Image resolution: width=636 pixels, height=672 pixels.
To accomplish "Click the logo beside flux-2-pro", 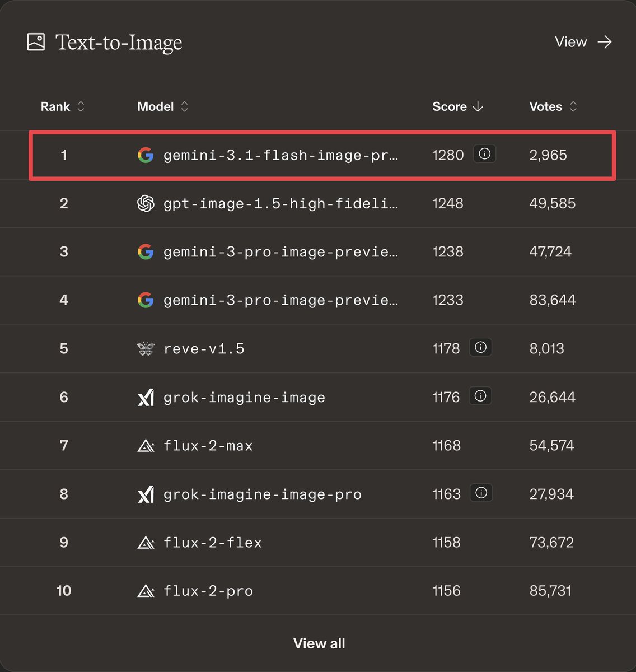I will pyautogui.click(x=146, y=591).
